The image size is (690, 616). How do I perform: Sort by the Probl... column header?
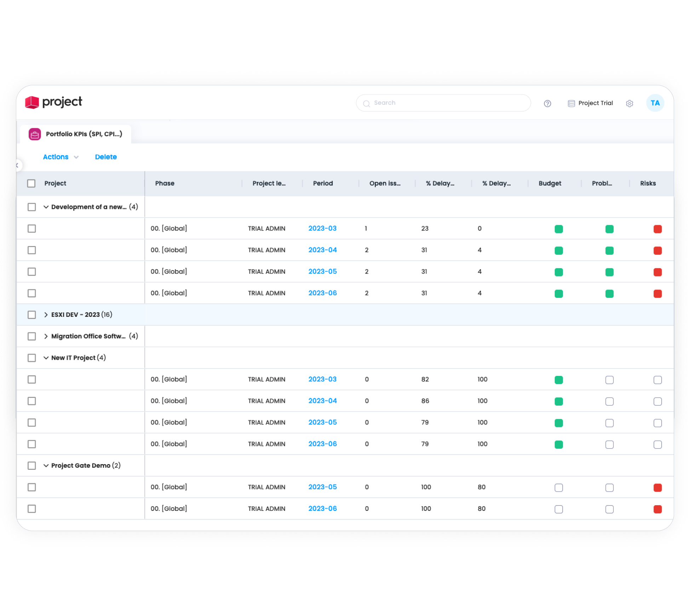coord(602,183)
